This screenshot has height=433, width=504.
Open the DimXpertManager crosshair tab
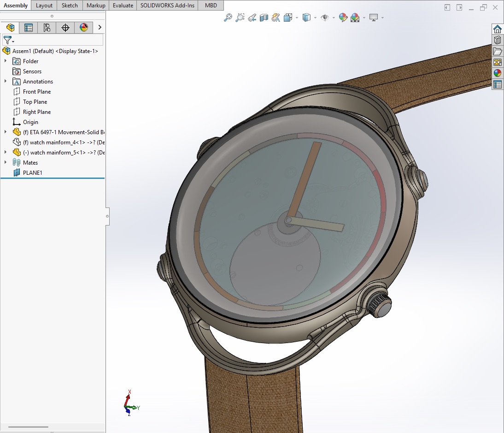(x=65, y=28)
